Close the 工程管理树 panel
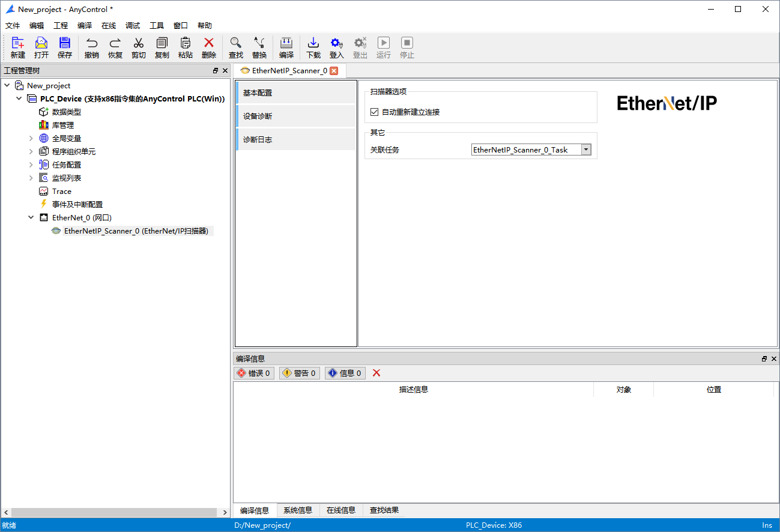 tap(225, 71)
